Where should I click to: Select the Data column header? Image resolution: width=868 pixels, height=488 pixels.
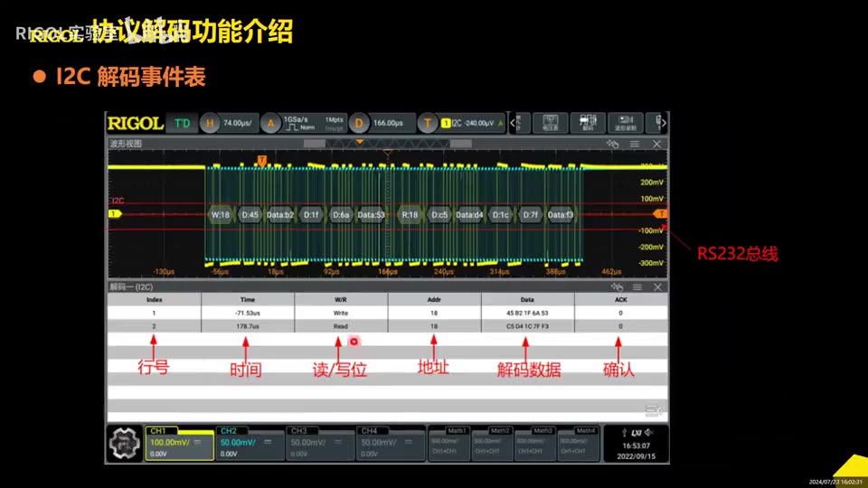coord(527,299)
